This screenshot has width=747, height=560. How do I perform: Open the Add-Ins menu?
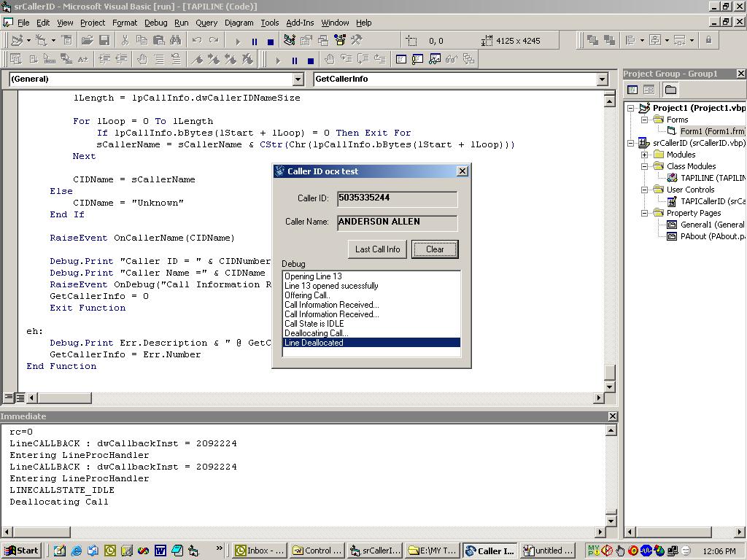point(300,23)
